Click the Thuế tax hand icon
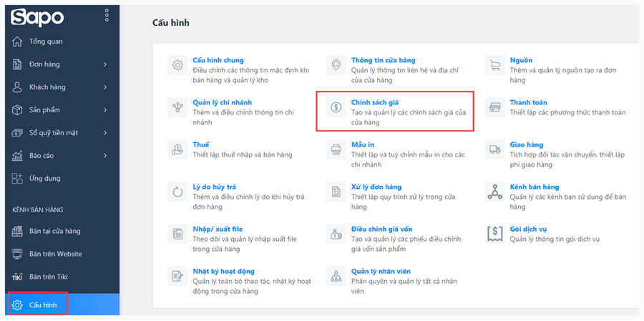644x321 pixels. point(178,149)
